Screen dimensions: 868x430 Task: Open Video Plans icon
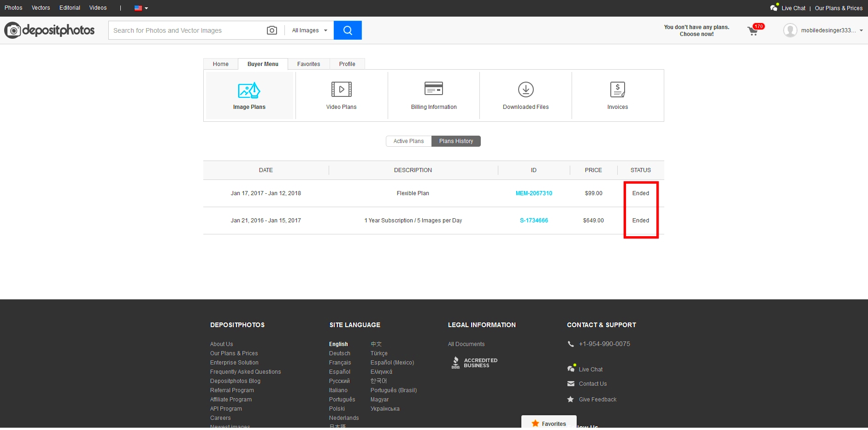341,90
